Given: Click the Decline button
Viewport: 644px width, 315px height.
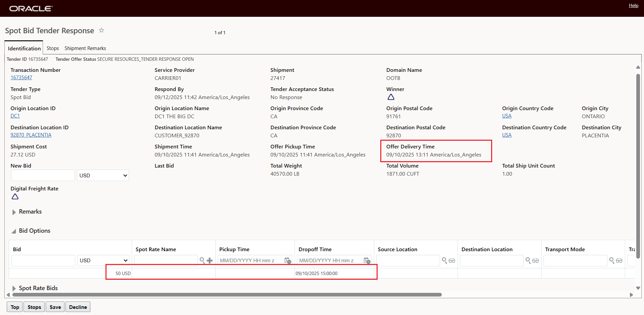Looking at the screenshot, I should pos(78,307).
